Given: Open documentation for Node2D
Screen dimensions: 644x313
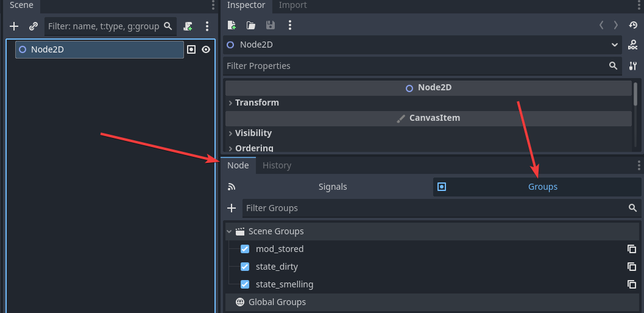Looking at the screenshot, I should tap(633, 45).
